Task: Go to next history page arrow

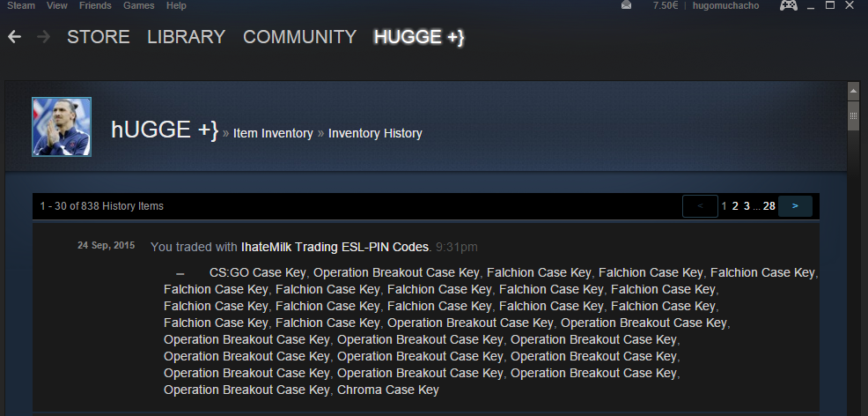Action: [x=795, y=206]
